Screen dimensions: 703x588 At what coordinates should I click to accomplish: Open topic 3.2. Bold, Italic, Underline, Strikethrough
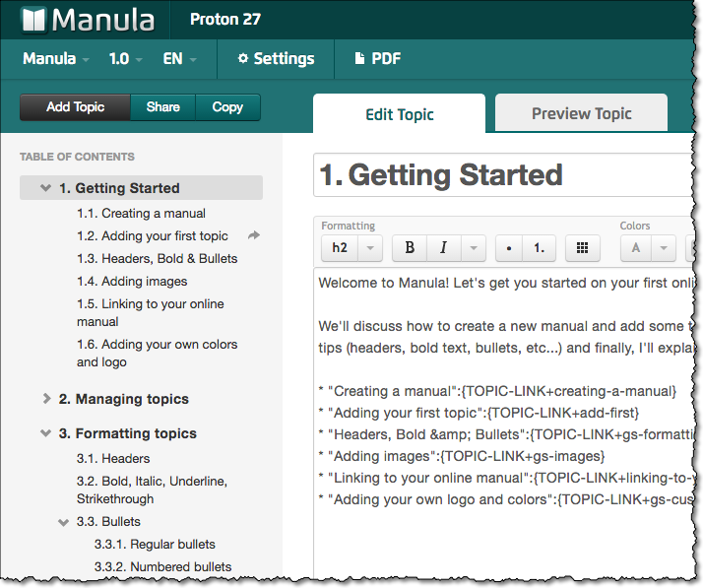[x=152, y=490]
